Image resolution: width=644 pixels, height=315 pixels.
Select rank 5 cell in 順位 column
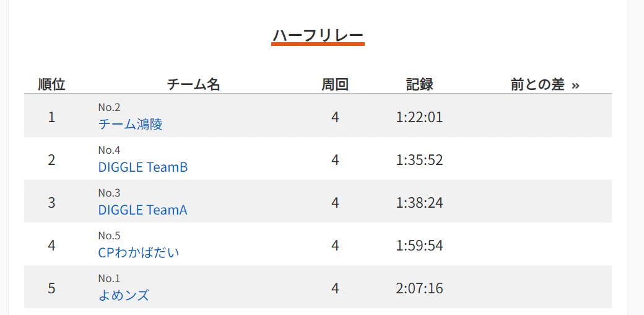click(x=51, y=288)
